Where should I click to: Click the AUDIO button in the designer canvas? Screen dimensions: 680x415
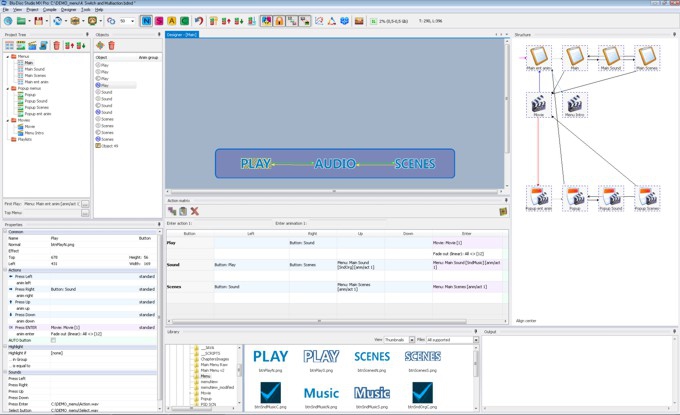(336, 163)
